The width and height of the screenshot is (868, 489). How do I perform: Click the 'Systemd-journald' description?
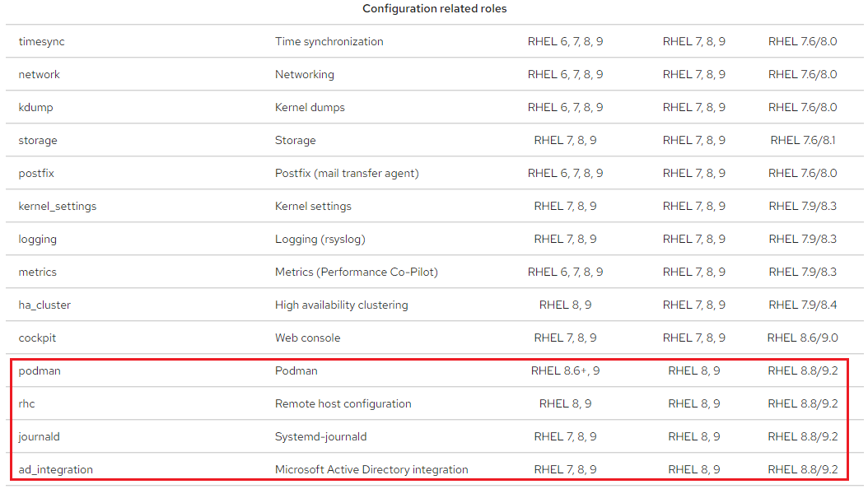coord(320,436)
